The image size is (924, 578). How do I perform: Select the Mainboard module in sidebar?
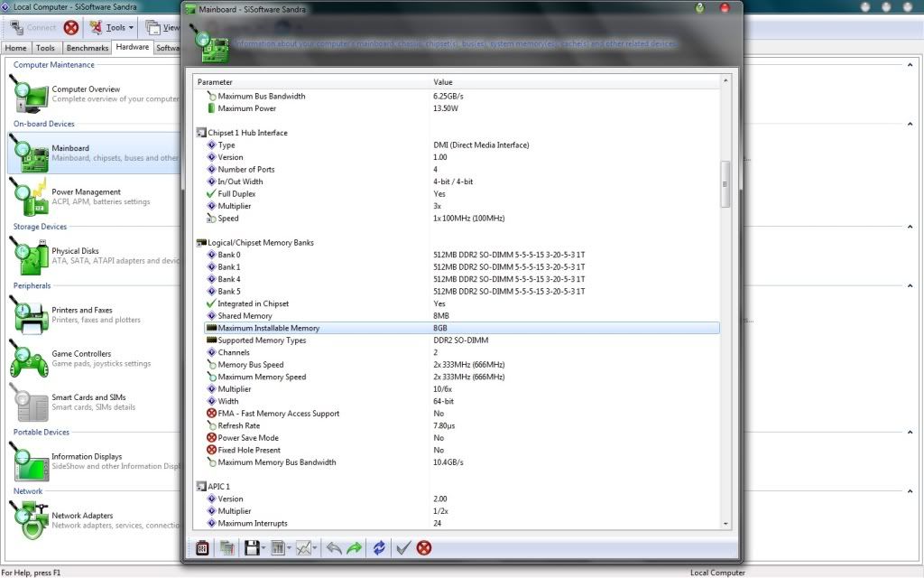(x=94, y=153)
